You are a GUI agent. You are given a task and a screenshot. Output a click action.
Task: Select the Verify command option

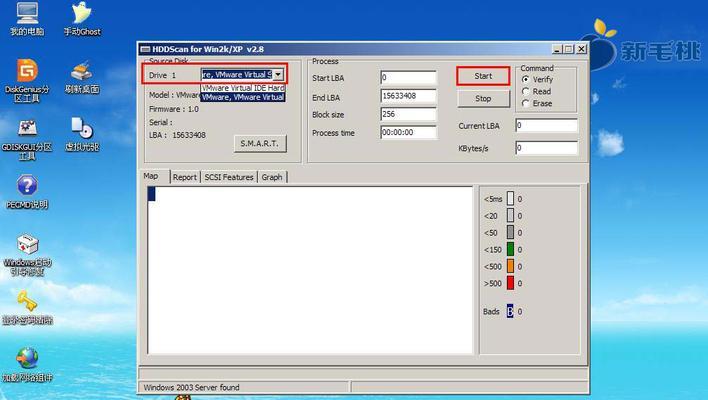pyautogui.click(x=526, y=79)
